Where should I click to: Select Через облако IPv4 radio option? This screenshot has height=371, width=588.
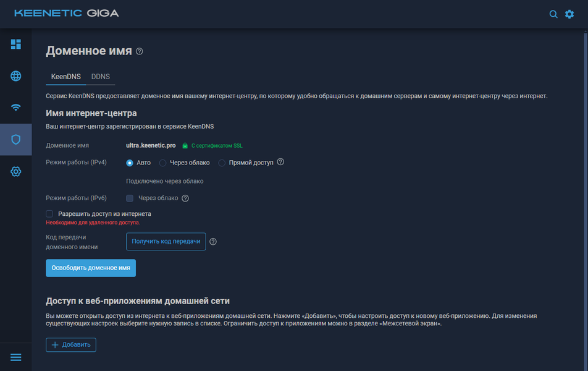tap(163, 163)
